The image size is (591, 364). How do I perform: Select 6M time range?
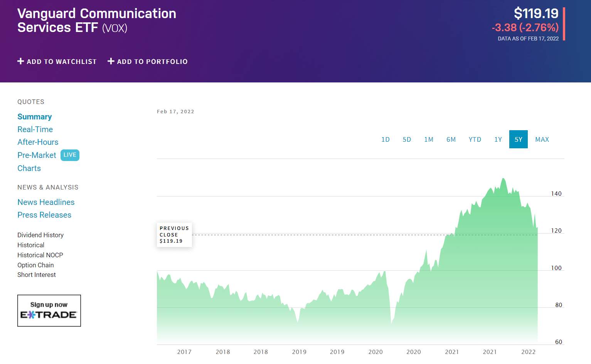click(x=451, y=139)
